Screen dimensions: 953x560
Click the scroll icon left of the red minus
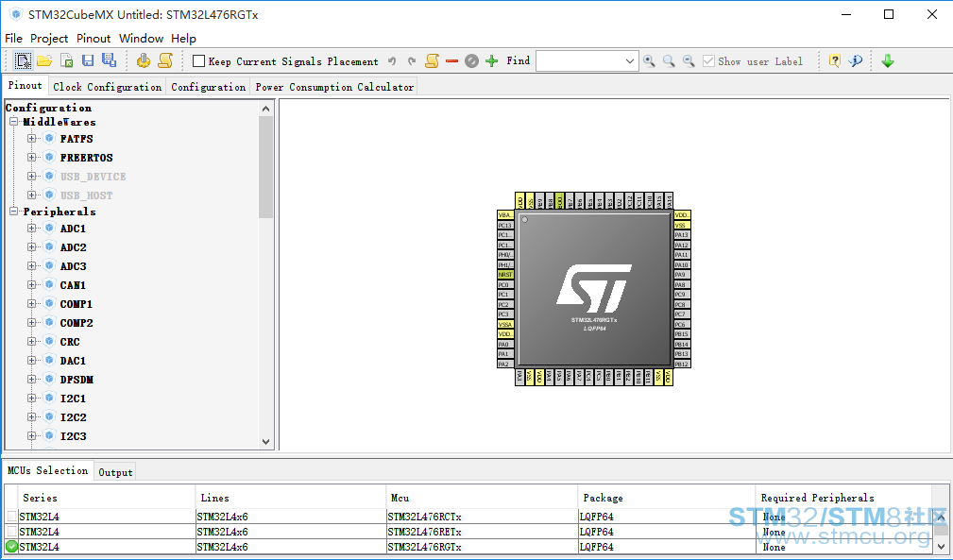433,60
